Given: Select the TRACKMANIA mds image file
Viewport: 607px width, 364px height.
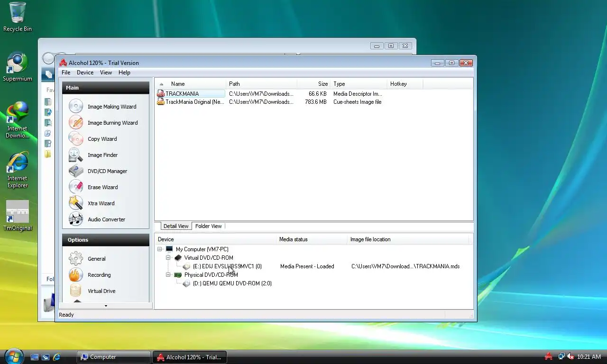Looking at the screenshot, I should (191, 94).
